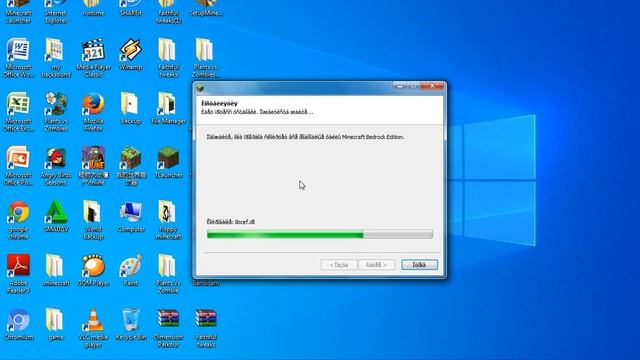Select the Dimension Parkour archive icon

[168, 328]
